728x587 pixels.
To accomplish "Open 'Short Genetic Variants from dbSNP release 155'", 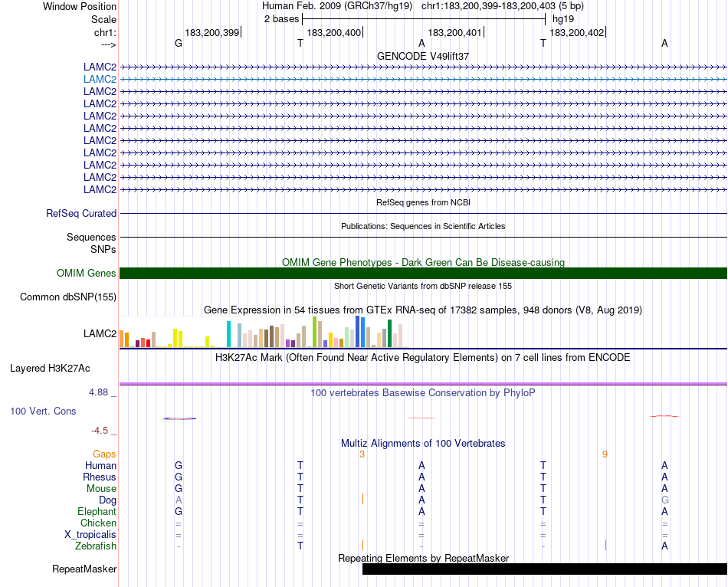I will point(423,286).
